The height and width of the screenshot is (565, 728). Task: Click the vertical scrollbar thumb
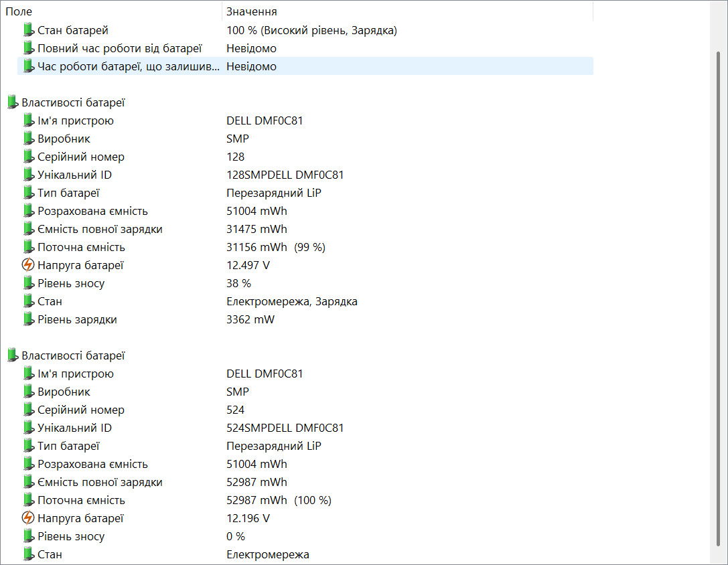[719, 299]
